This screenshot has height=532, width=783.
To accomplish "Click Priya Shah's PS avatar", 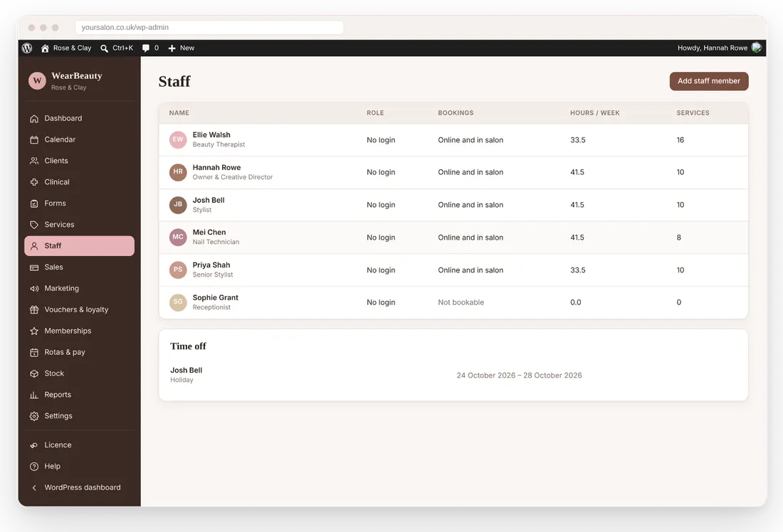I will tap(178, 270).
